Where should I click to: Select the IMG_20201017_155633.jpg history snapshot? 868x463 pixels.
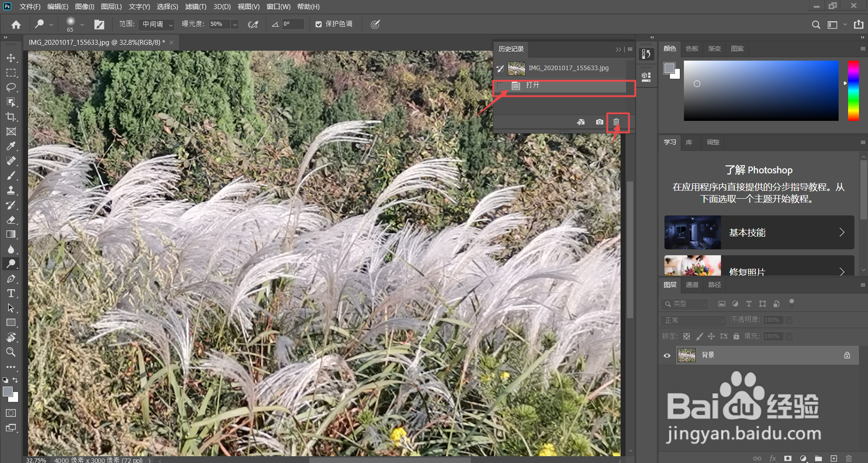[561, 68]
